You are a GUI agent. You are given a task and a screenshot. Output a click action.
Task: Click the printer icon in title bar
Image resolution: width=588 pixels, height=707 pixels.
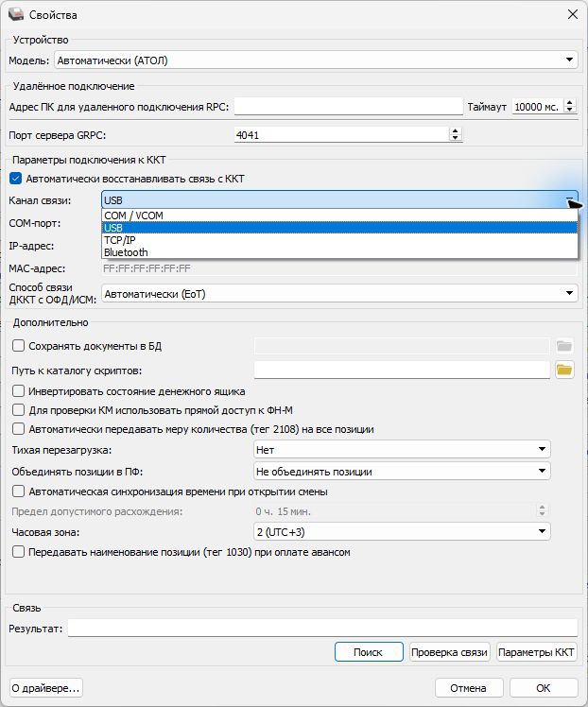click(16, 14)
